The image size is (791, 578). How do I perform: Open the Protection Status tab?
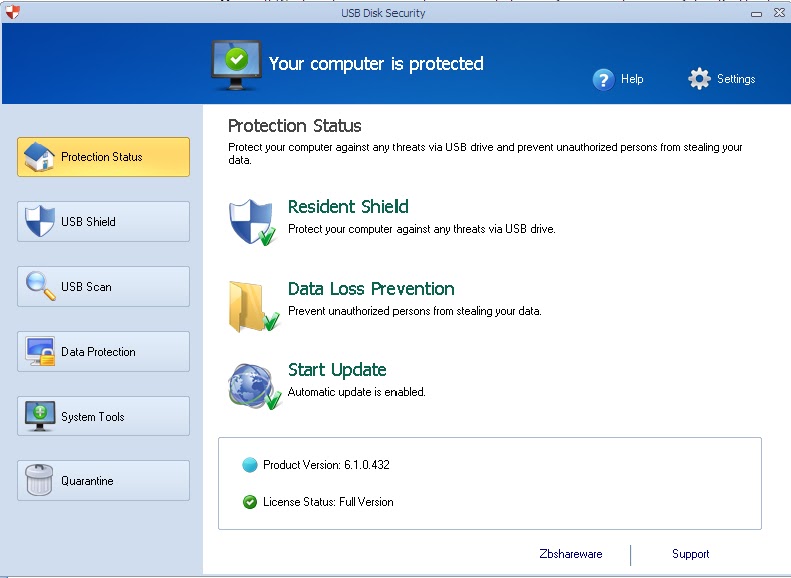pos(103,157)
